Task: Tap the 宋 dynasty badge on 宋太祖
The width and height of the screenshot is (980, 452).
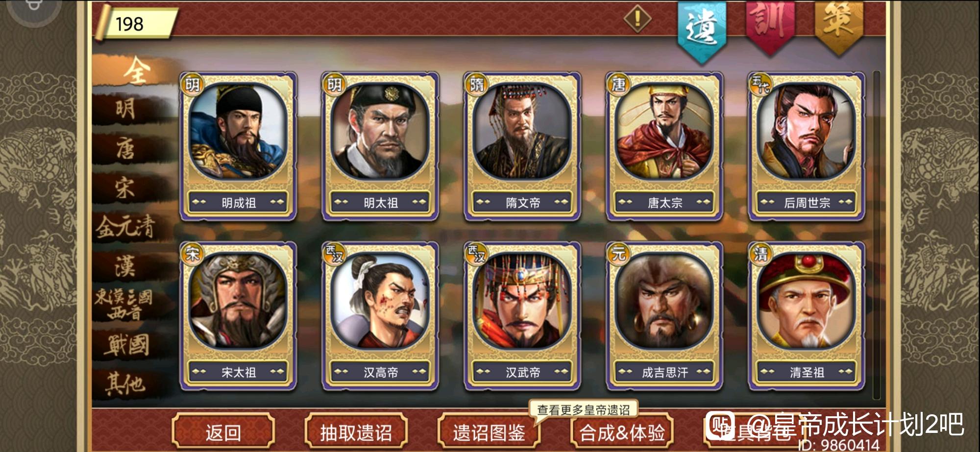Action: pos(192,254)
